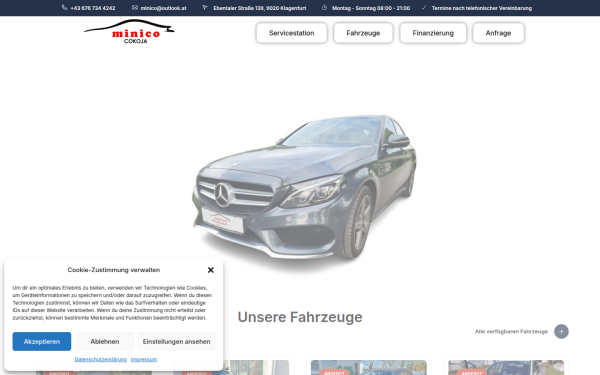Click Termine nach telefonischer Vereinbarung text
Image resolution: width=600 pixels, height=375 pixels.
tap(482, 8)
